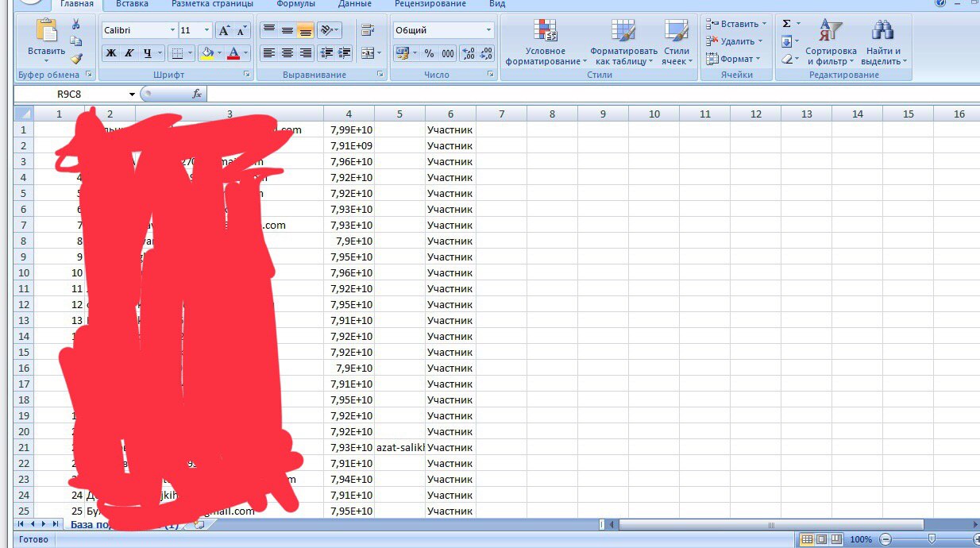This screenshot has height=548, width=980.
Task: Click the horizontal scrollbar thumb
Action: click(x=770, y=524)
